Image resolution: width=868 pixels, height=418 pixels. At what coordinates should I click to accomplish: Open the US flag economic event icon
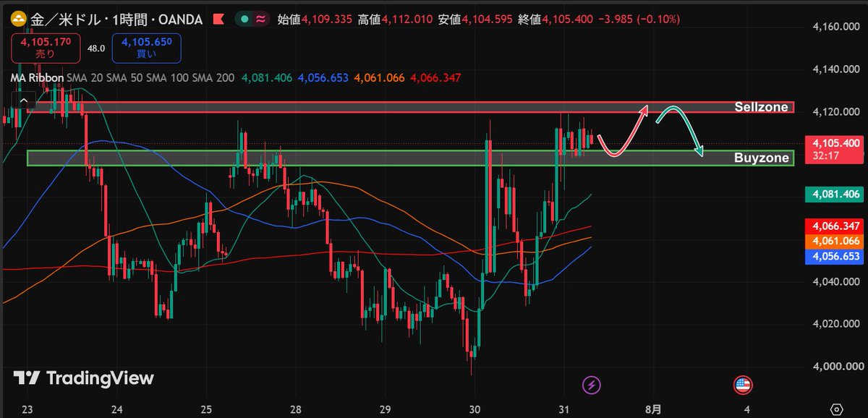click(x=742, y=385)
